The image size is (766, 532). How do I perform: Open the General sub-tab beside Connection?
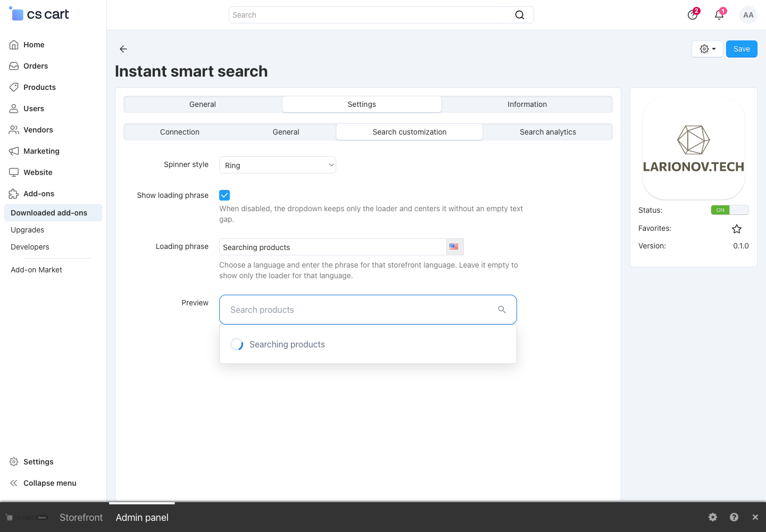286,132
